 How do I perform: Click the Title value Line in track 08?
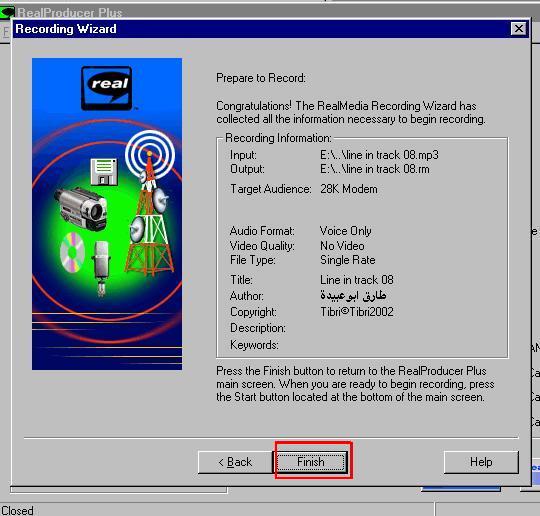coord(356,280)
